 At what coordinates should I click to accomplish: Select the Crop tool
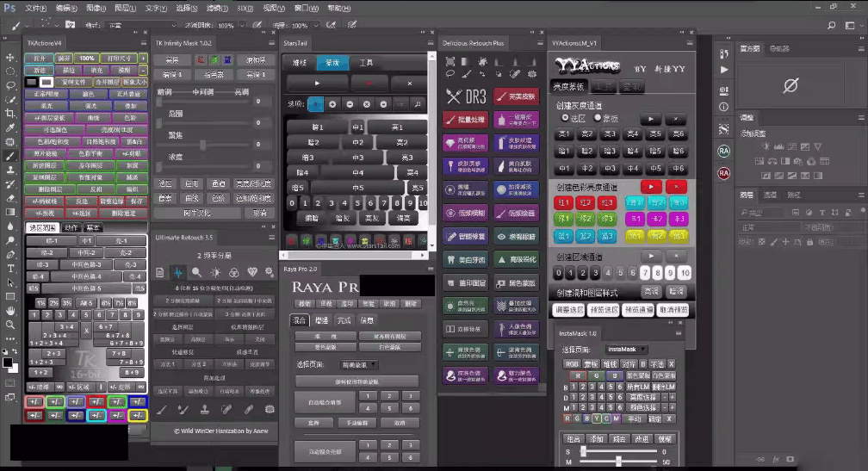10,114
